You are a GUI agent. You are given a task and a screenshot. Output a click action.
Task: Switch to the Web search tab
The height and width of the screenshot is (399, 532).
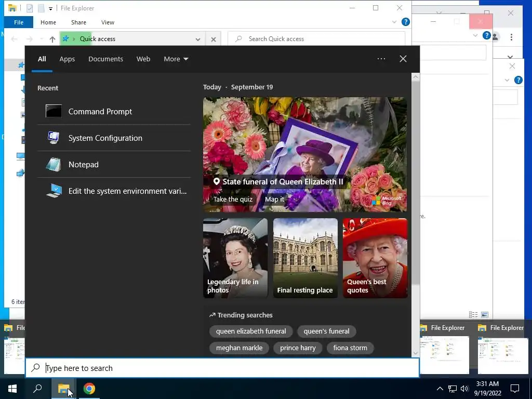point(143,59)
